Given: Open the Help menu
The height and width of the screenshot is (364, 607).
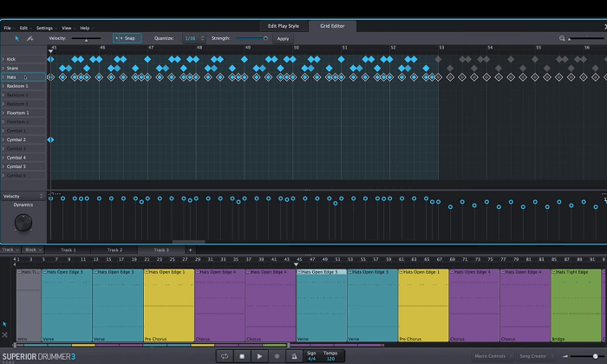Looking at the screenshot, I should (x=87, y=28).
